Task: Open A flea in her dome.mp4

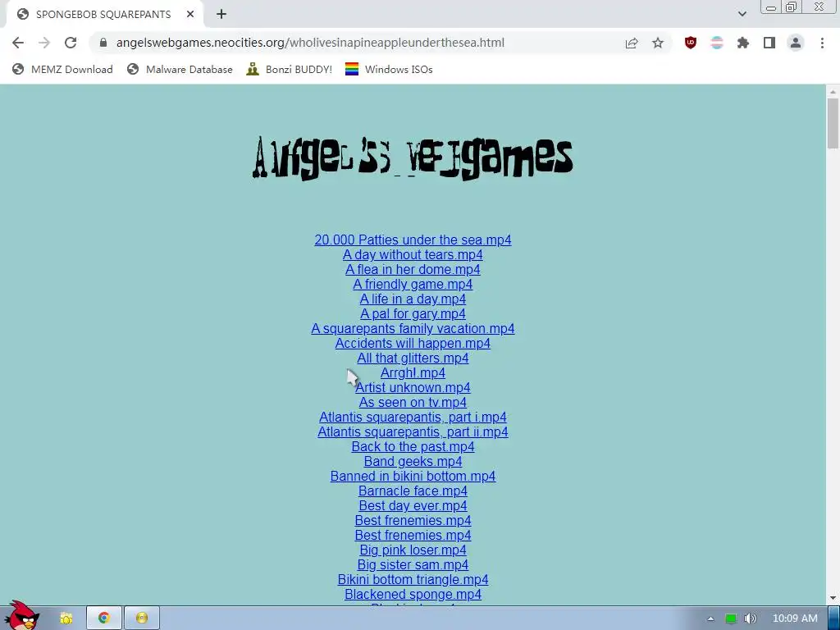Action: (x=413, y=269)
